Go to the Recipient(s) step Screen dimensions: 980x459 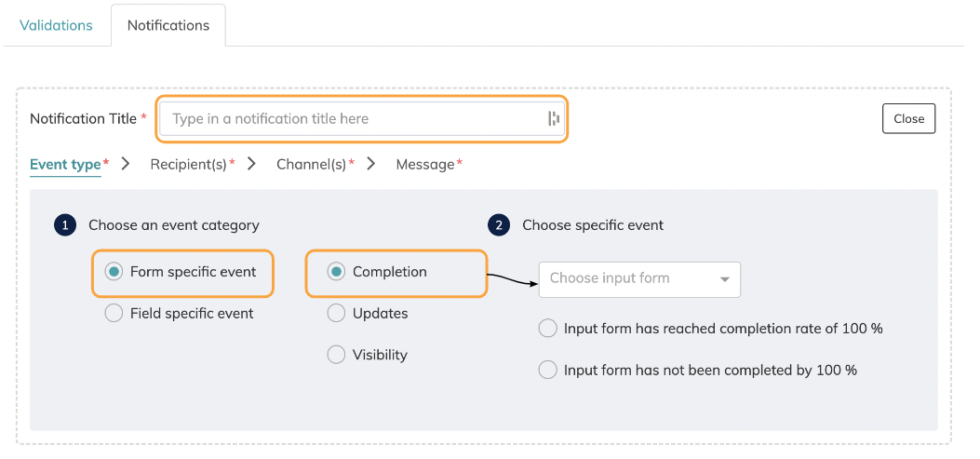tap(188, 165)
